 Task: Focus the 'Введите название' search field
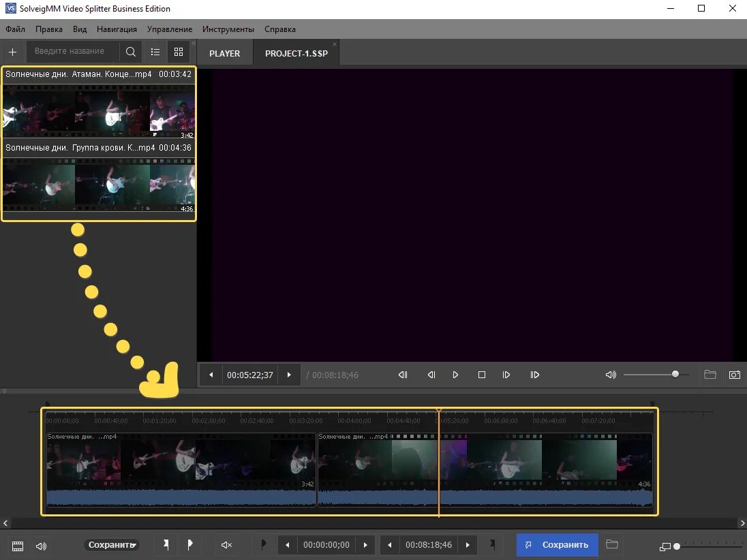point(72,51)
